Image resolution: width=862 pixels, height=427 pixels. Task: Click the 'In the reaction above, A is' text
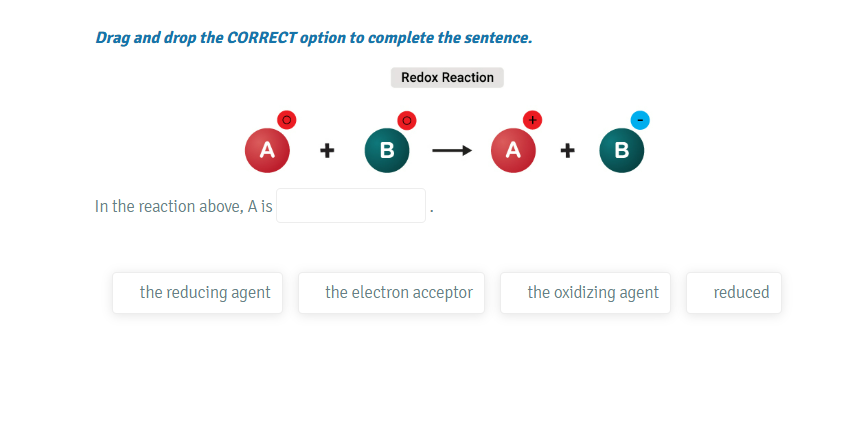coord(184,207)
